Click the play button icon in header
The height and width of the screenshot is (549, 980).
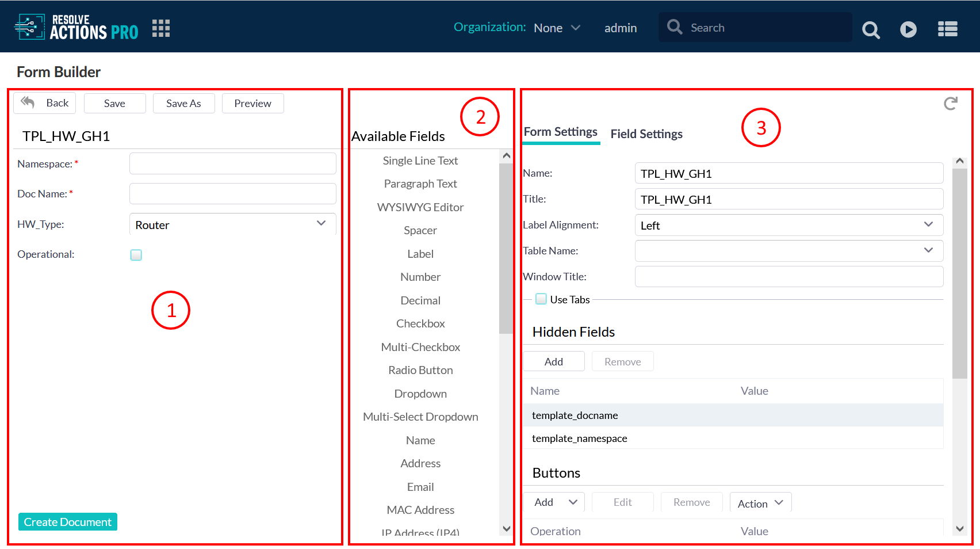(x=908, y=29)
